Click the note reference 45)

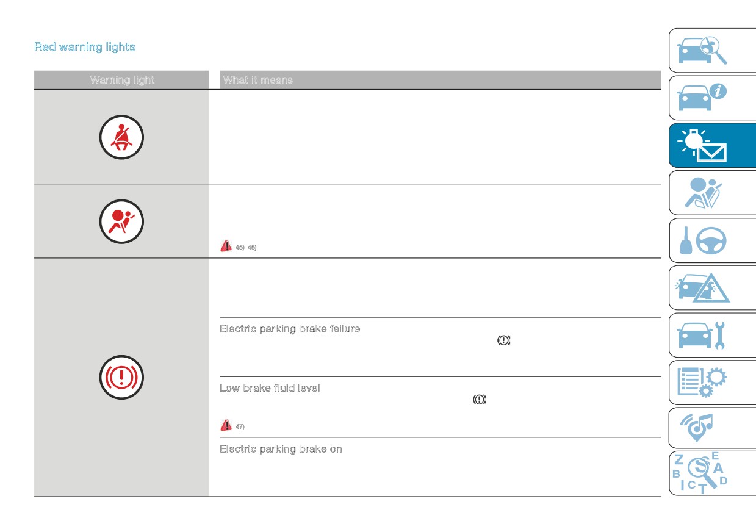point(240,246)
